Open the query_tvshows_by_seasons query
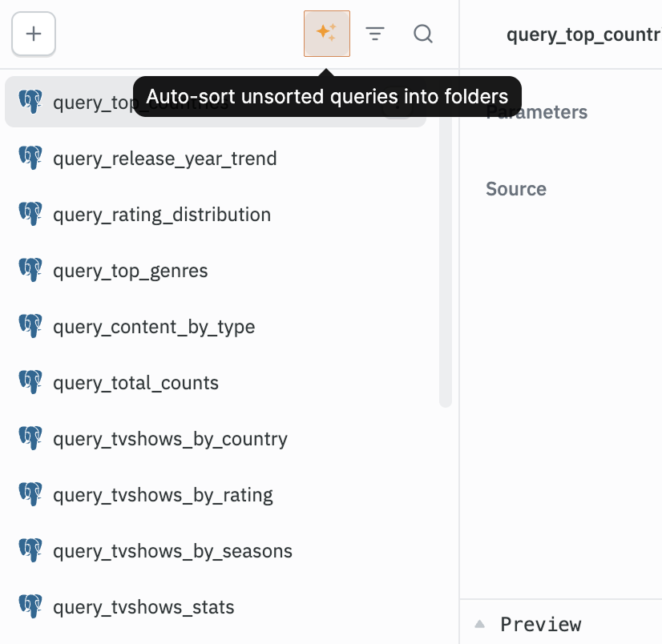The image size is (662, 644). pyautogui.click(x=216, y=551)
